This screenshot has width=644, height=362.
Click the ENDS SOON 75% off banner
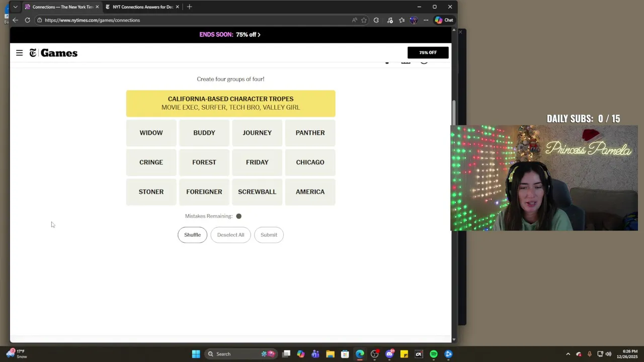(x=230, y=35)
